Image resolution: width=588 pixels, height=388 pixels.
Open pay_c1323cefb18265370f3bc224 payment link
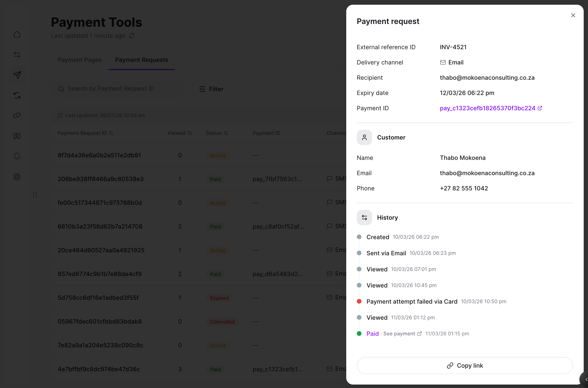coord(487,108)
